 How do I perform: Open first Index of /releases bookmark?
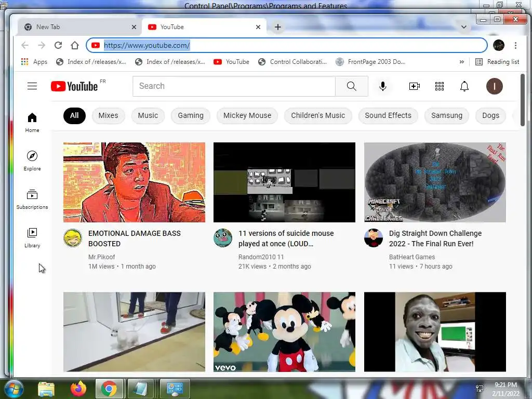[x=91, y=62]
